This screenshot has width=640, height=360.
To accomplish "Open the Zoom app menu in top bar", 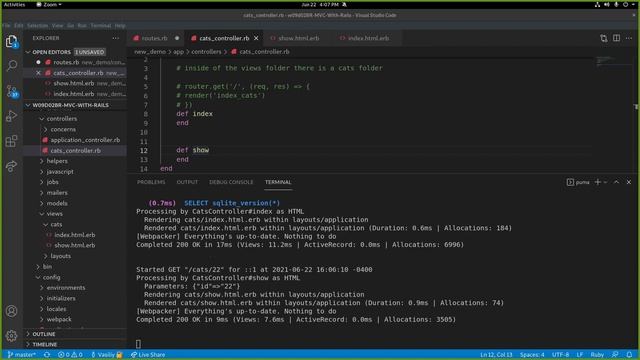I will point(49,4).
